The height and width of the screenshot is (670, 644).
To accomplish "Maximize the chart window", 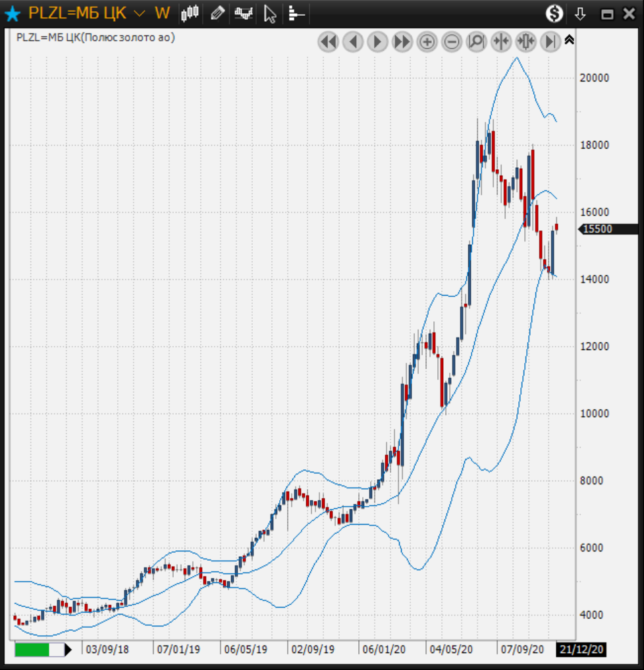I will tap(607, 14).
